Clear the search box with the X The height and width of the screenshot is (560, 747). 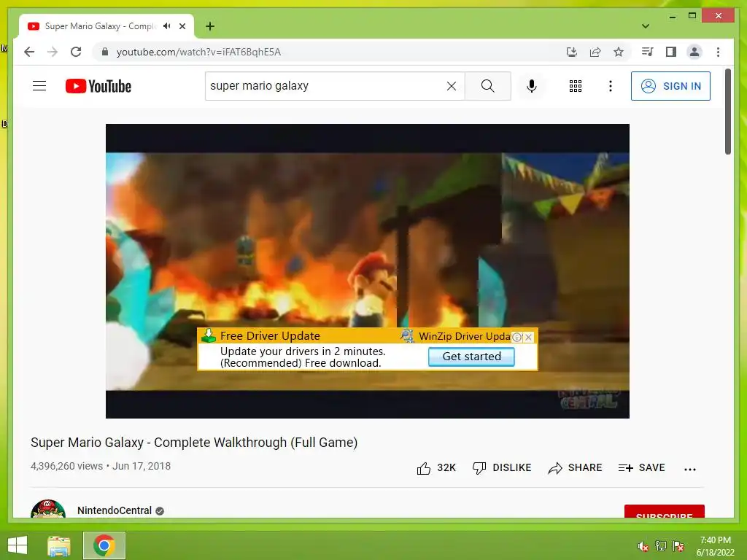(451, 86)
